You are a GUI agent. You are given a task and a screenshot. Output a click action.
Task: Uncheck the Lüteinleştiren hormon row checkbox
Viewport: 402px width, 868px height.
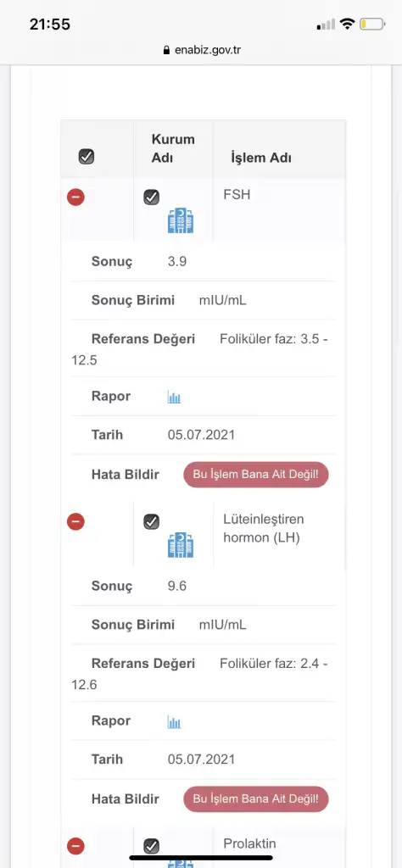151,521
